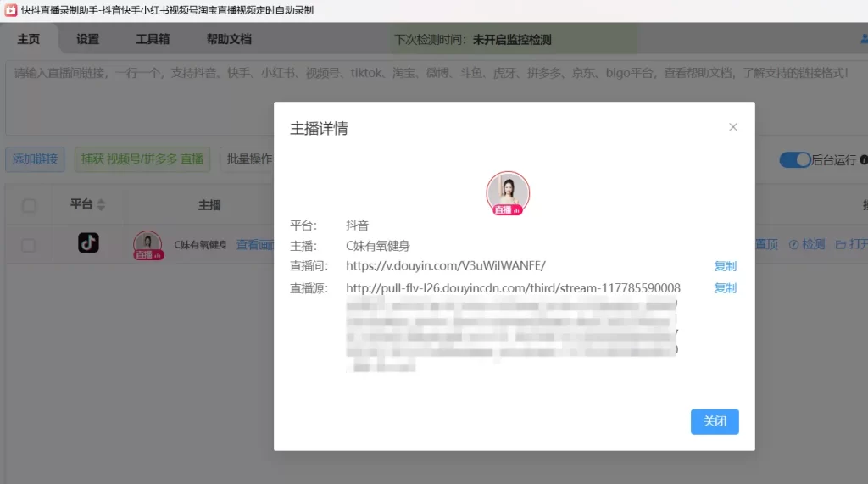Click the info icon beside 后台运行

click(863, 160)
